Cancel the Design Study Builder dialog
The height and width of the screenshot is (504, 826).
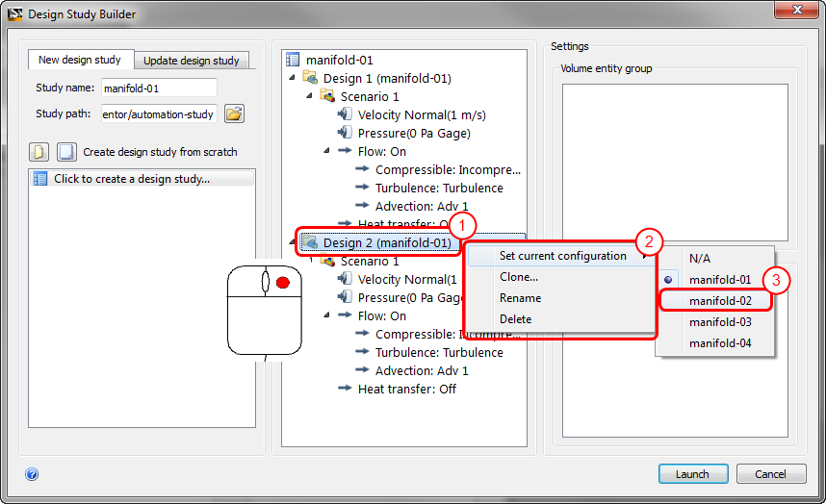[x=771, y=474]
